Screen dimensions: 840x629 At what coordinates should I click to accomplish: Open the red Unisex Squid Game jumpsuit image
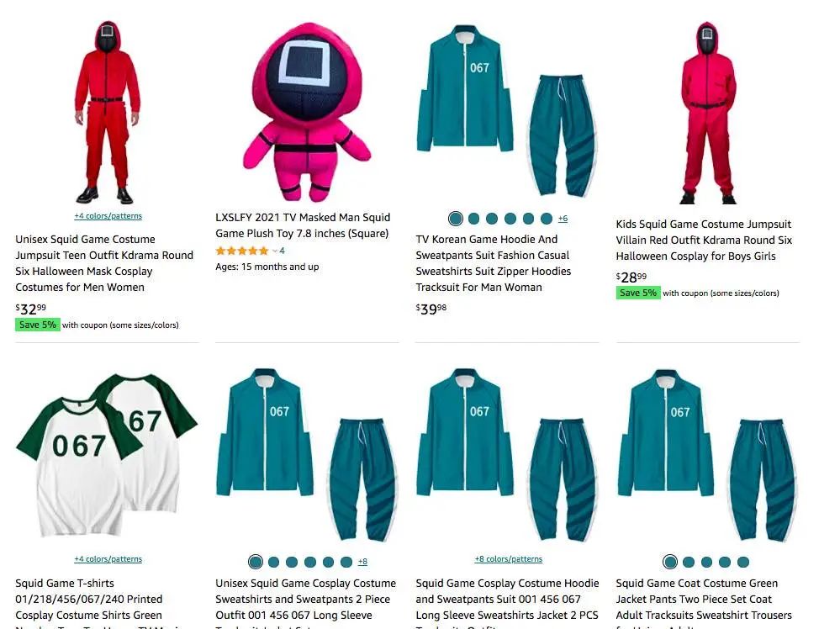[x=108, y=113]
